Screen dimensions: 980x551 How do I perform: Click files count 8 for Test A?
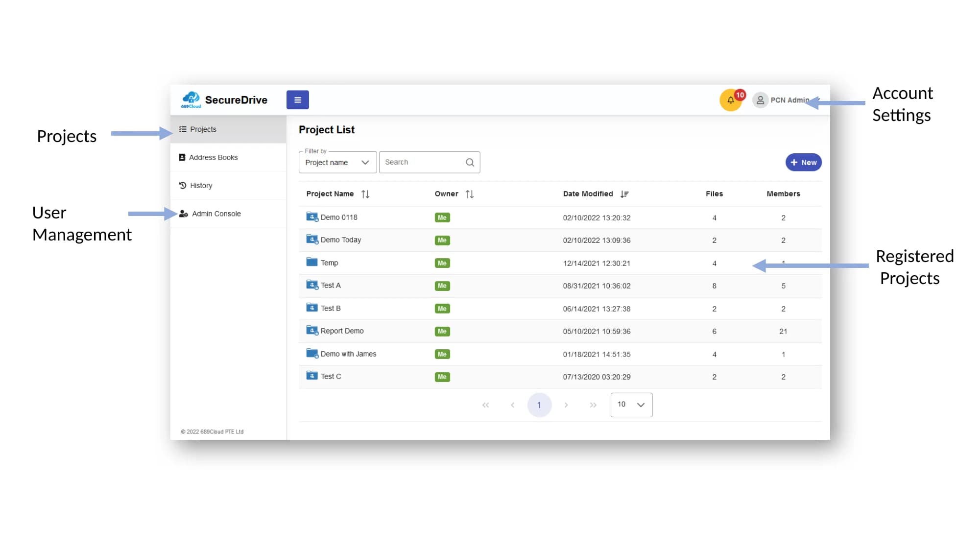714,286
